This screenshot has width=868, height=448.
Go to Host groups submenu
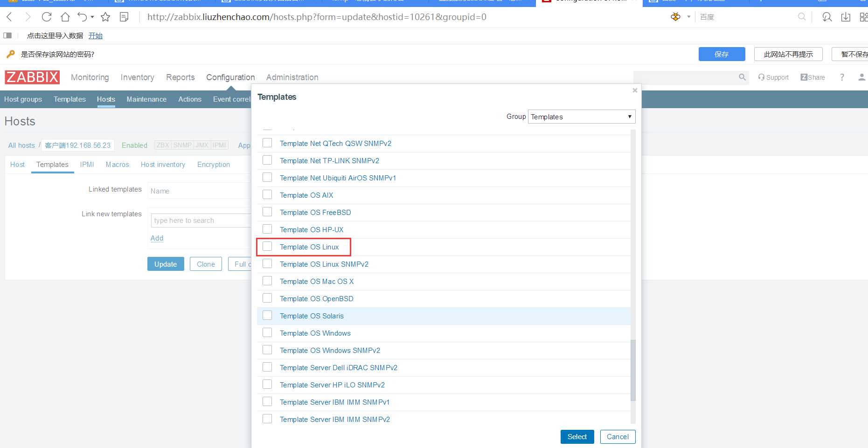23,99
